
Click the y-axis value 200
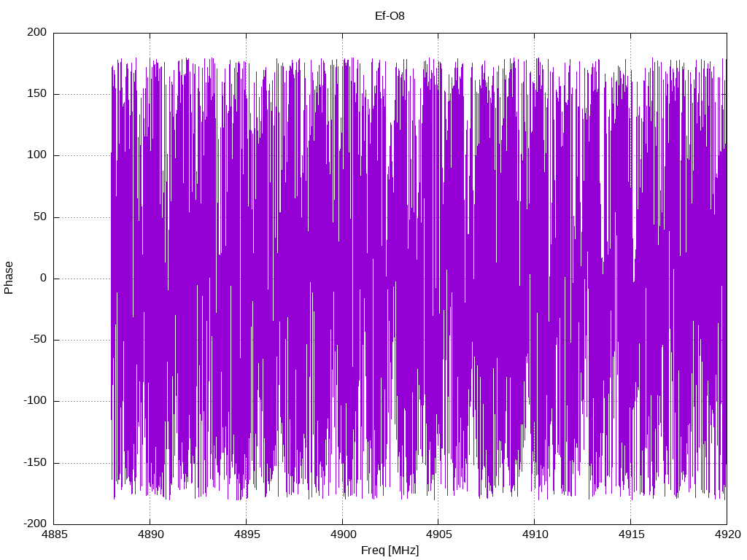click(x=37, y=32)
